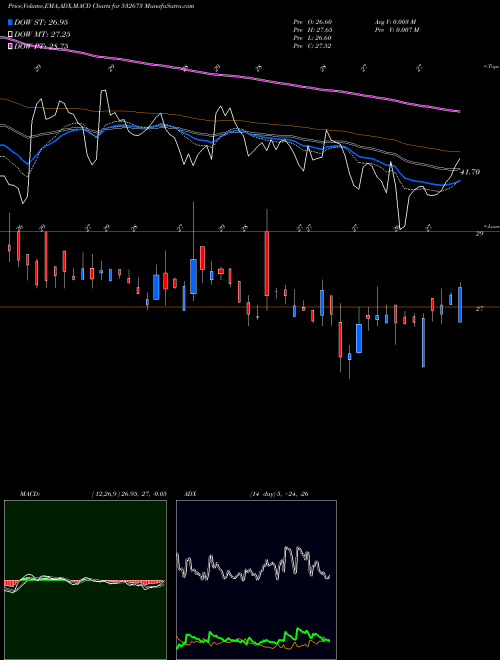Click the 27 price axis label
This screenshot has height=660, width=500.
tap(479, 309)
